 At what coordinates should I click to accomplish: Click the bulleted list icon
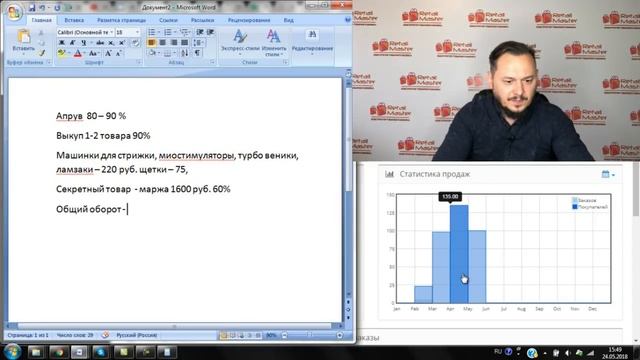pos(152,32)
